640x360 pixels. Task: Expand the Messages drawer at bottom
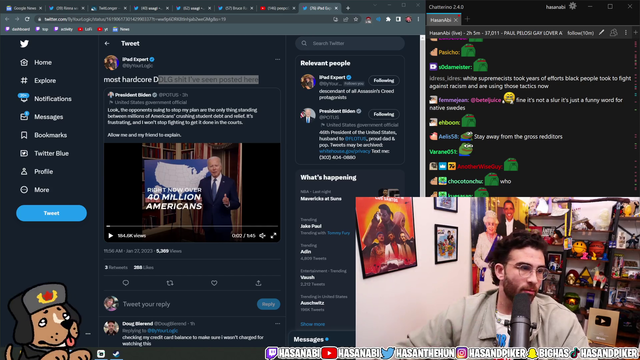(322, 339)
